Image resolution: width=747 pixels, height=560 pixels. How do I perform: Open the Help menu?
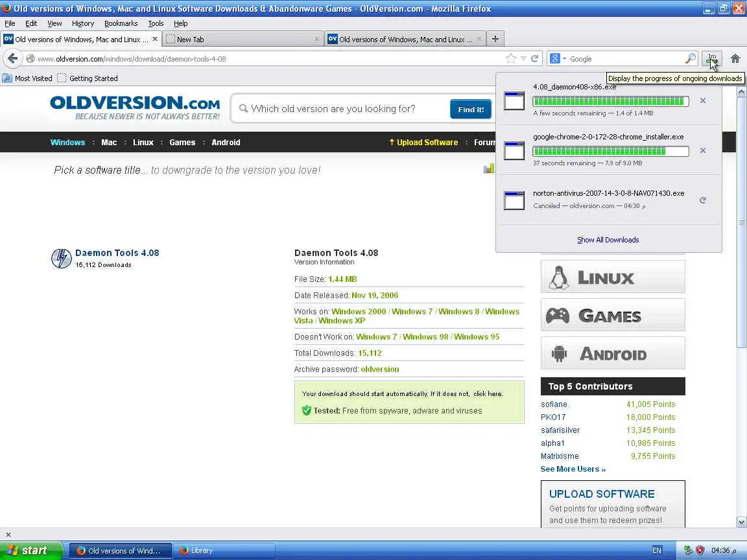(180, 23)
